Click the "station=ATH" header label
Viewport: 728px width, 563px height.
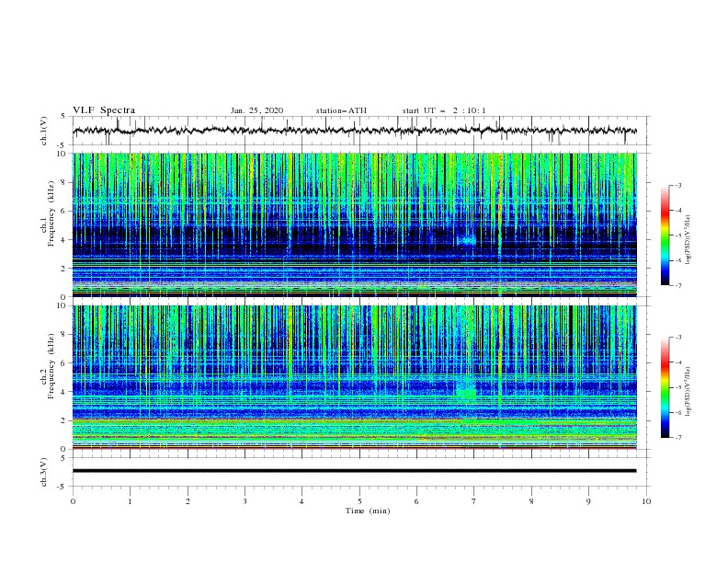341,110
